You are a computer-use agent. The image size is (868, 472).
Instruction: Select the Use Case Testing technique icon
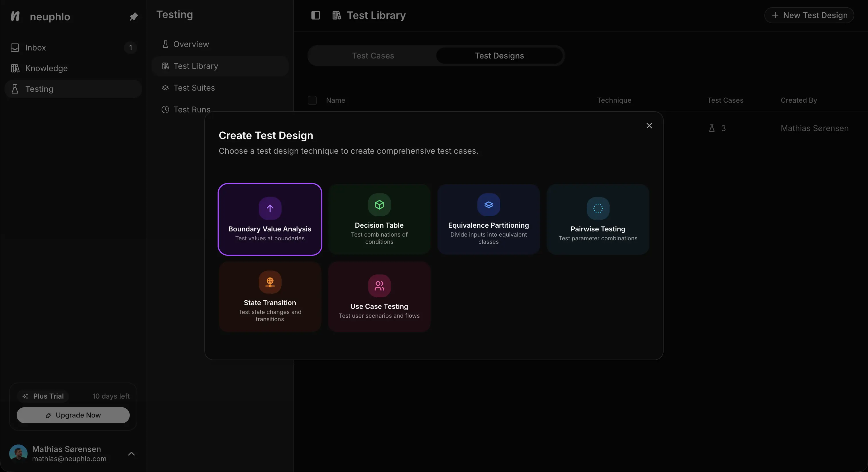379,286
